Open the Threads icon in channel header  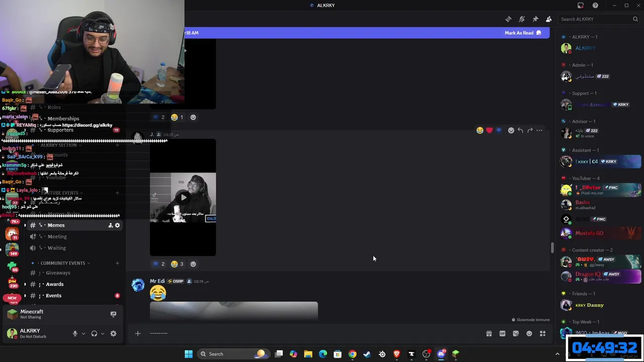[x=509, y=19]
